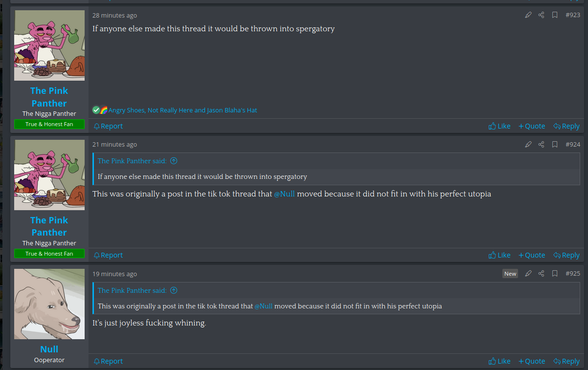Open the @Null mention in post #924
This screenshot has height=370, width=588.
coord(284,194)
